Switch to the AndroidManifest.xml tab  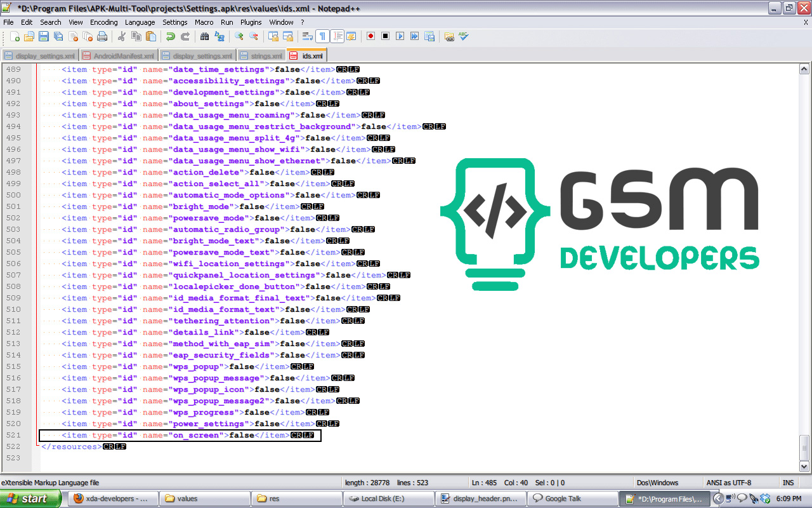(119, 56)
